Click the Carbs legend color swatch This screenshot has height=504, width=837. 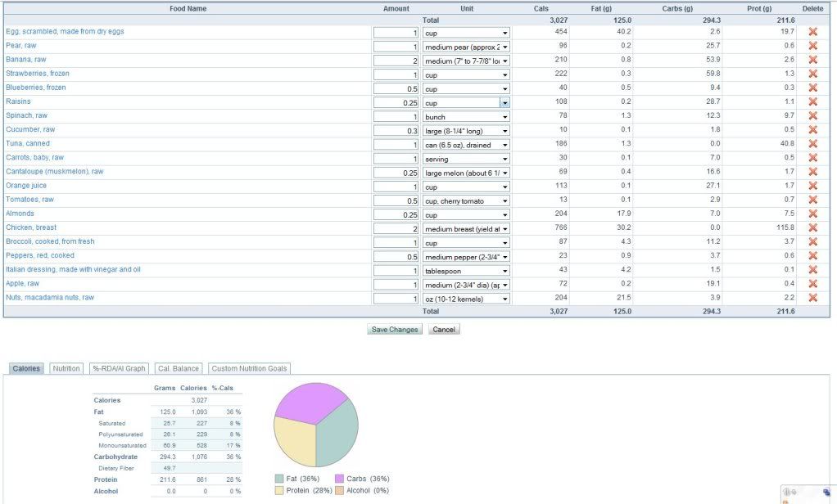click(x=340, y=479)
